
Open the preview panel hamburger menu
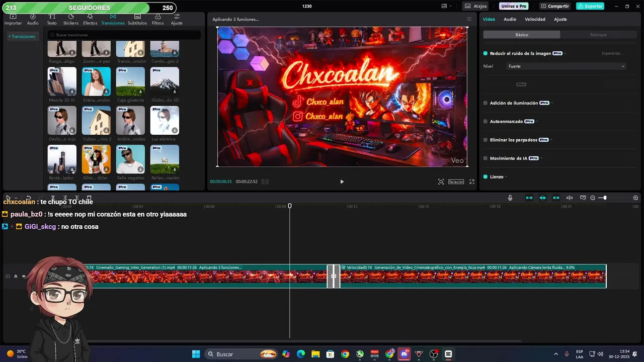pos(469,19)
